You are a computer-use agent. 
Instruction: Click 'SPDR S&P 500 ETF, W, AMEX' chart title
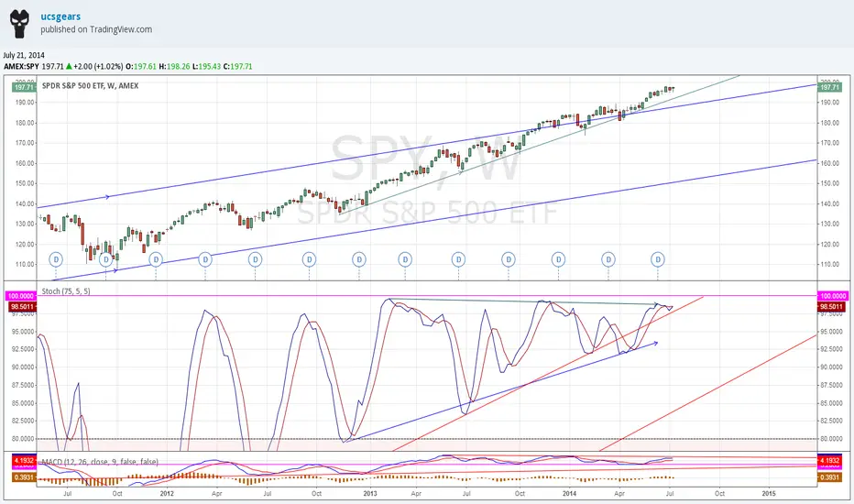[x=90, y=85]
